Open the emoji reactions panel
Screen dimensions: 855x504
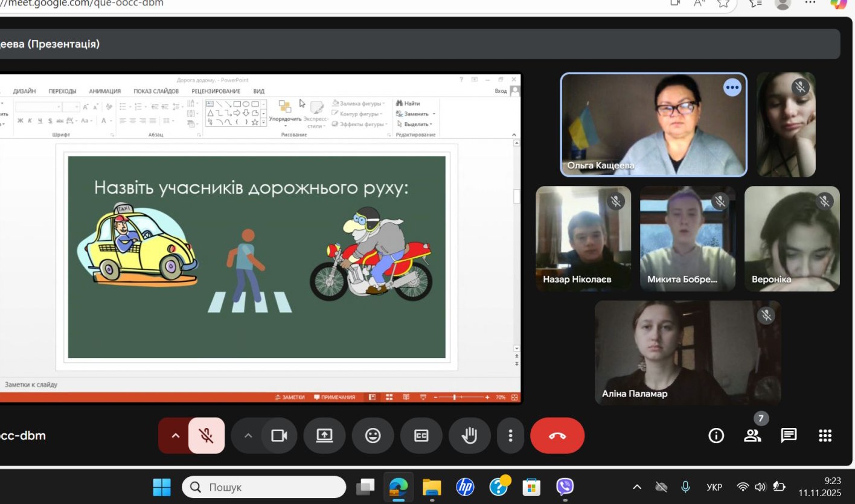373,435
